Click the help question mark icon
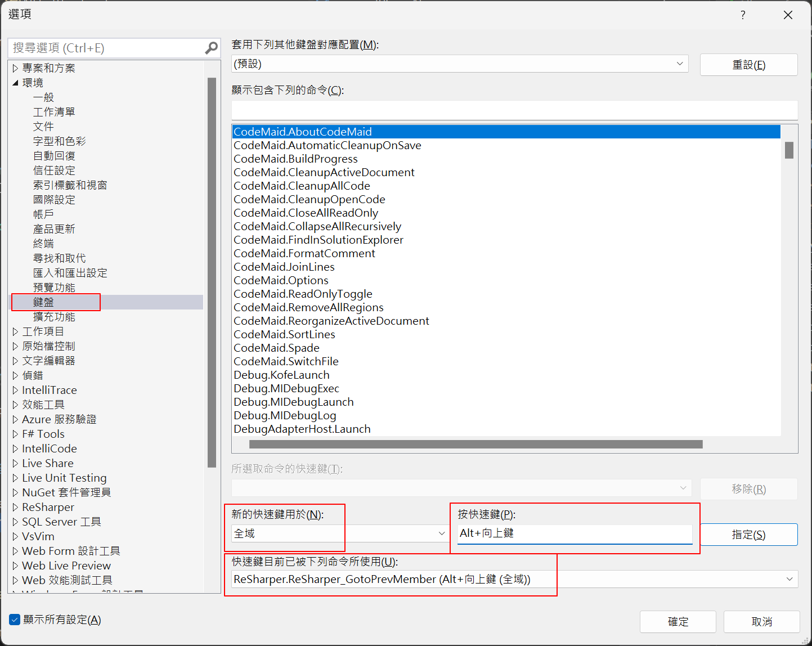The image size is (812, 646). point(743,15)
